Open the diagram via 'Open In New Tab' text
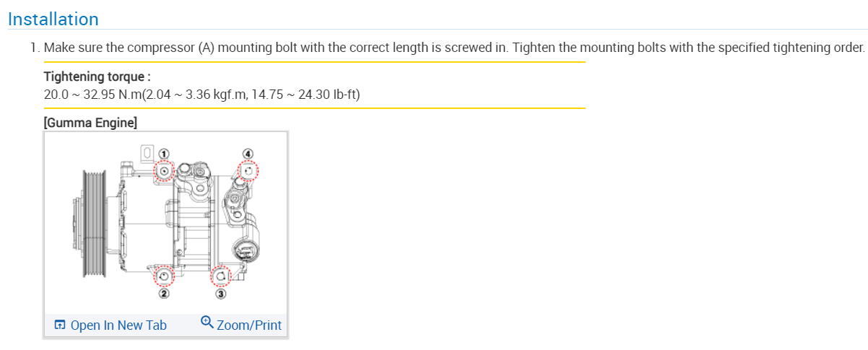Viewport: 868px width, 350px height. click(x=118, y=325)
